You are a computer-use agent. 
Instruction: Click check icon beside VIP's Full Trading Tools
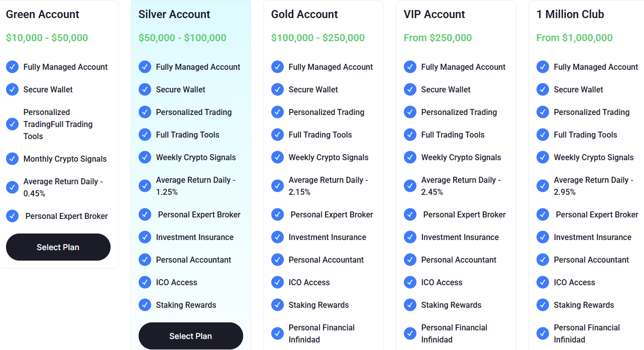(x=410, y=135)
